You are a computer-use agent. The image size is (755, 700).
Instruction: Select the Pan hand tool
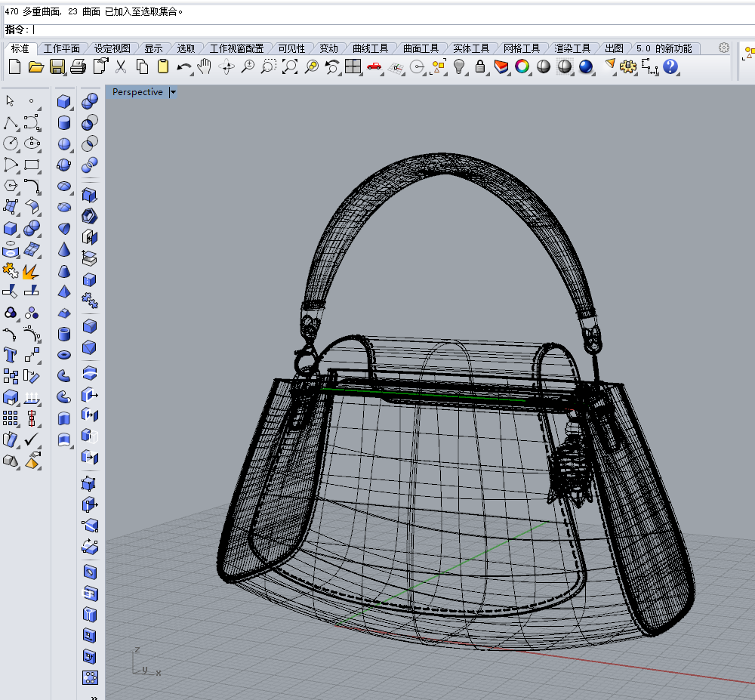(x=205, y=66)
